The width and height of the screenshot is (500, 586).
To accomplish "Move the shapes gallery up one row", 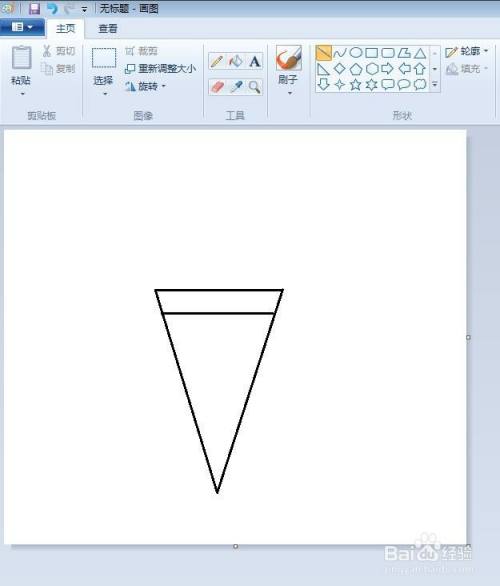I will pos(435,53).
